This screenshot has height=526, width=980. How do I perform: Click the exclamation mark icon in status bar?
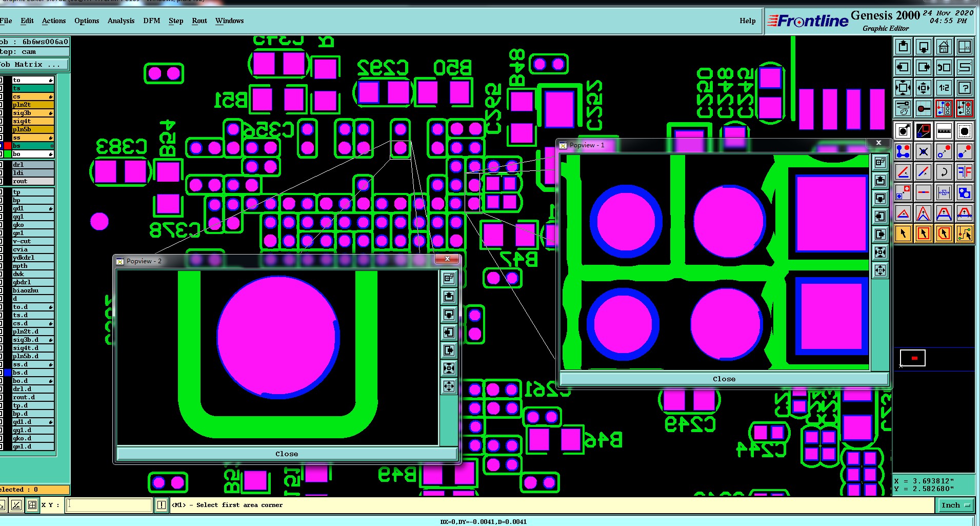[161, 505]
